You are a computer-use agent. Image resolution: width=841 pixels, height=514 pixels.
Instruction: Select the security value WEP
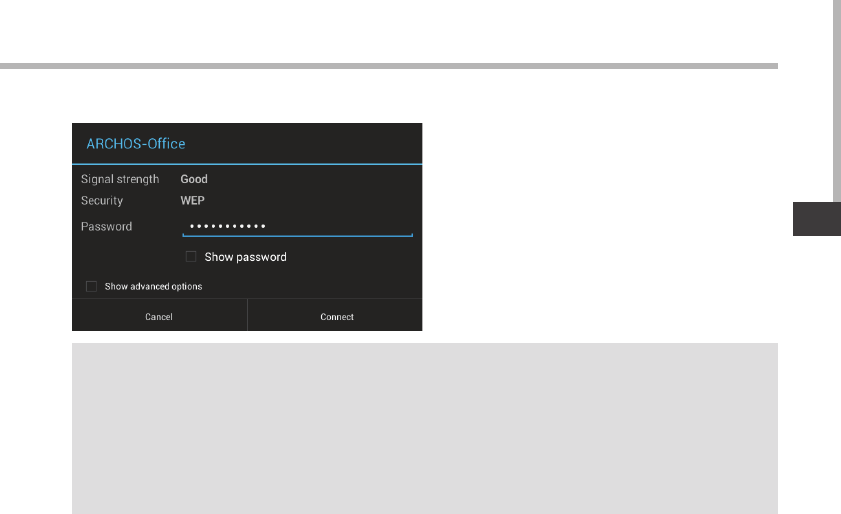(192, 201)
